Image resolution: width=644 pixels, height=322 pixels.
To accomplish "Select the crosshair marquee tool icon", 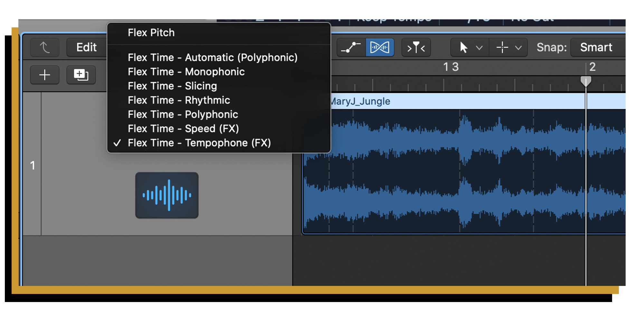I will (x=502, y=48).
